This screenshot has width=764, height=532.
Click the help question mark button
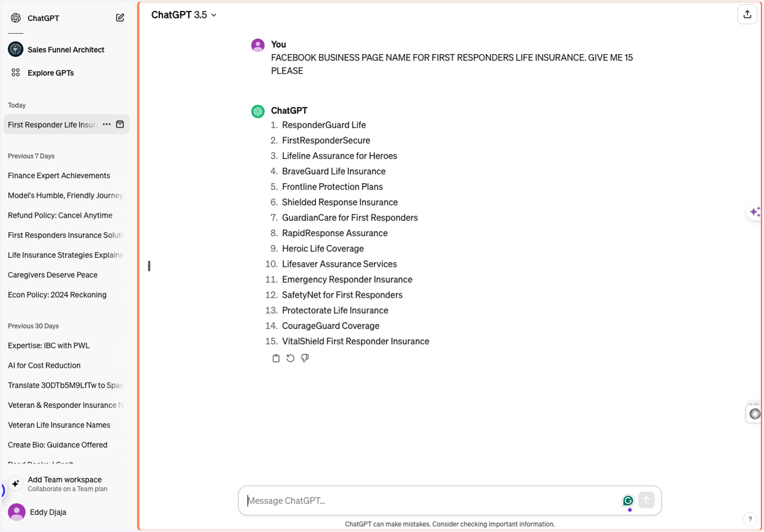click(x=750, y=519)
